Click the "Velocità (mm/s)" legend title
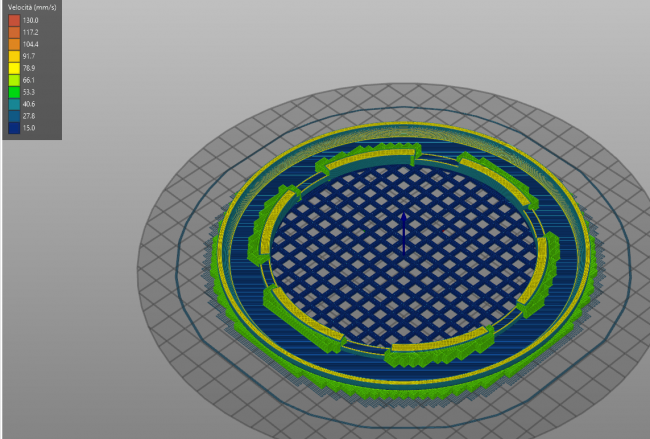The height and width of the screenshot is (439, 650). coord(32,7)
